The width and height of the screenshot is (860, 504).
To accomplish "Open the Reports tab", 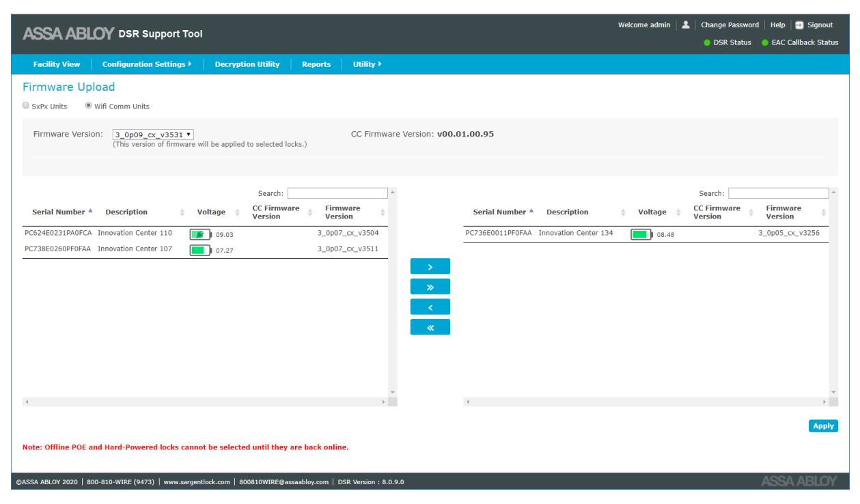I will tap(316, 64).
